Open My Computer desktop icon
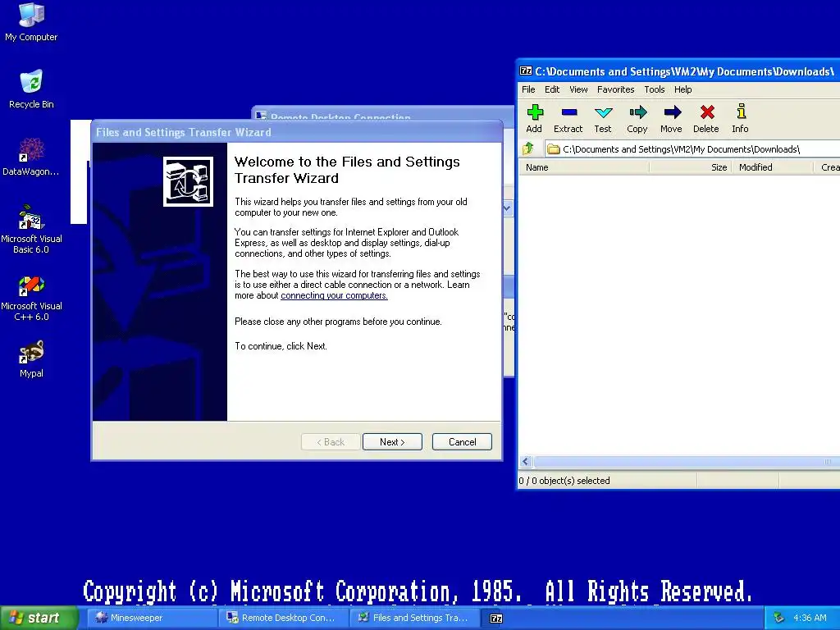 (x=31, y=21)
